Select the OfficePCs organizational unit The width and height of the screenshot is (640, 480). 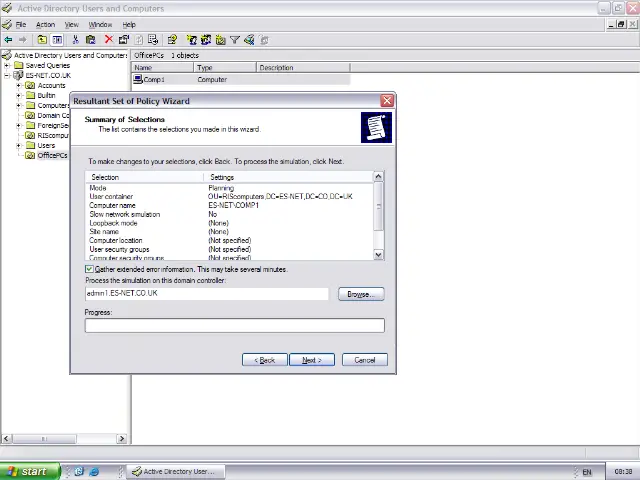pos(52,156)
